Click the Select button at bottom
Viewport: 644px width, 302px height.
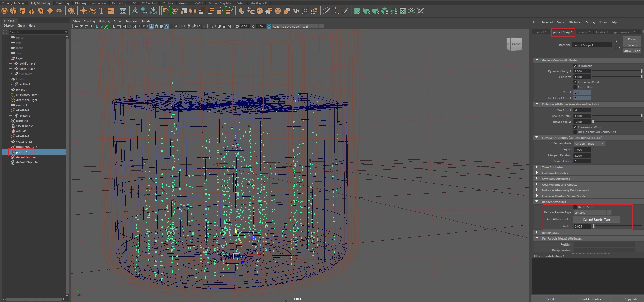[x=550, y=299]
